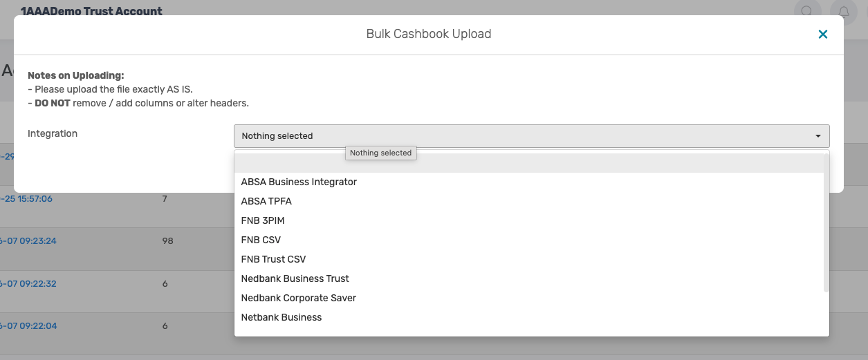The height and width of the screenshot is (360, 868).
Task: Select FNB 3PIM integration
Action: (x=529, y=220)
